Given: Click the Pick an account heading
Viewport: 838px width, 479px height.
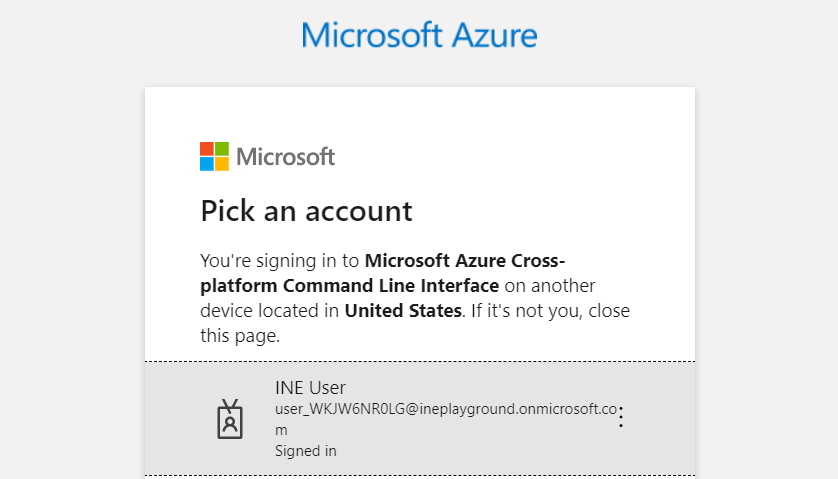Looking at the screenshot, I should tap(306, 211).
